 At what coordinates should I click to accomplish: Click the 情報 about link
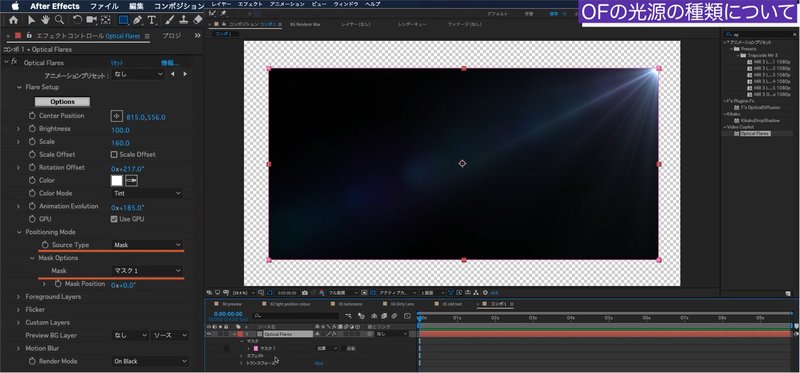point(170,63)
